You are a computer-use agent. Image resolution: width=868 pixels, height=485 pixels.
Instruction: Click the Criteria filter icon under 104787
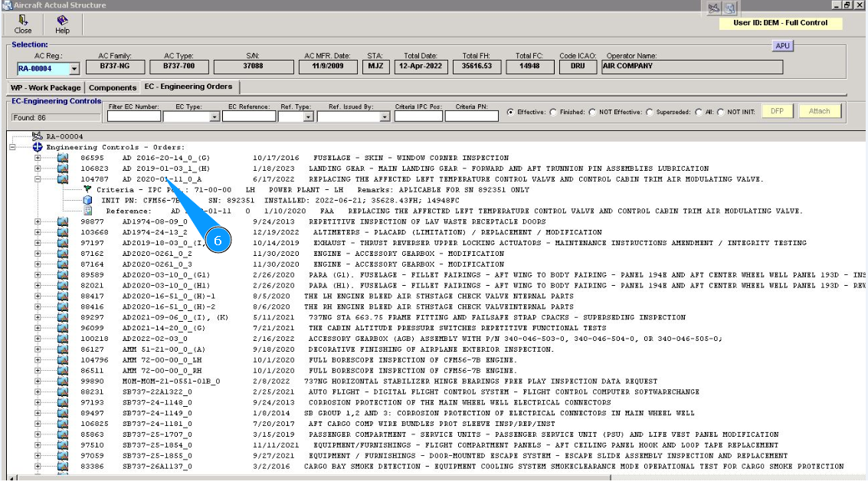point(87,189)
